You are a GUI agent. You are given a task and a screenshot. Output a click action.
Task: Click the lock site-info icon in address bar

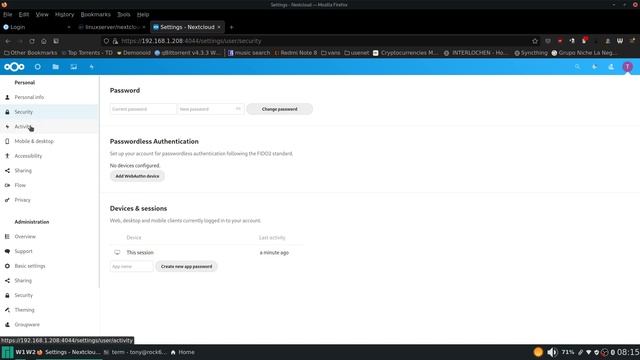pos(116,41)
